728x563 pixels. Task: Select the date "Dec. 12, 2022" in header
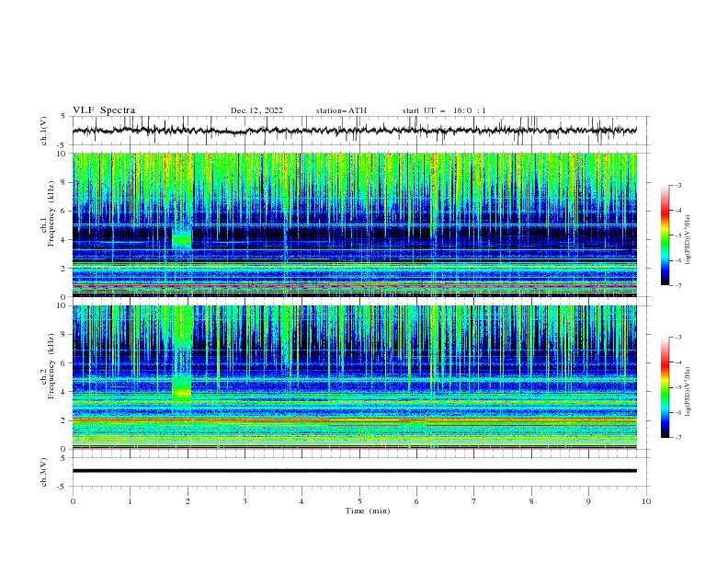tap(256, 110)
